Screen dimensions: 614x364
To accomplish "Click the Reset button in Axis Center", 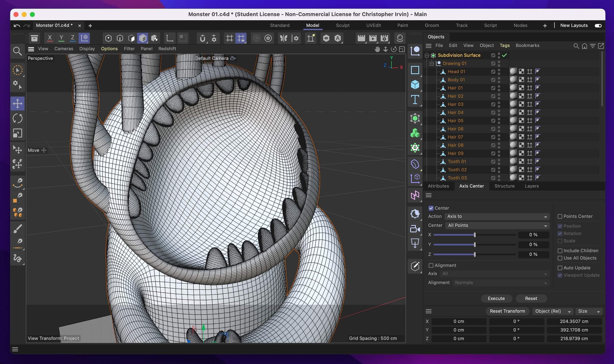I will tap(531, 299).
